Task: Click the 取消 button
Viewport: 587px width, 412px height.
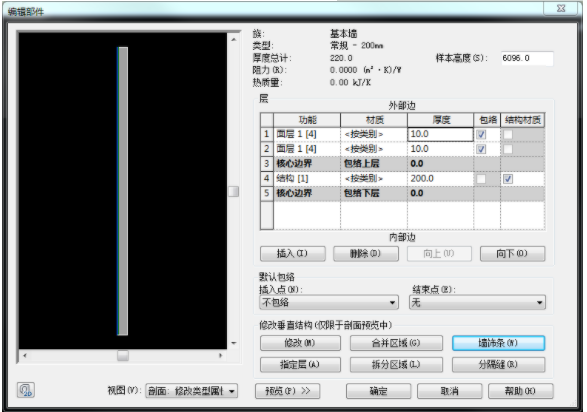Action: (x=450, y=391)
